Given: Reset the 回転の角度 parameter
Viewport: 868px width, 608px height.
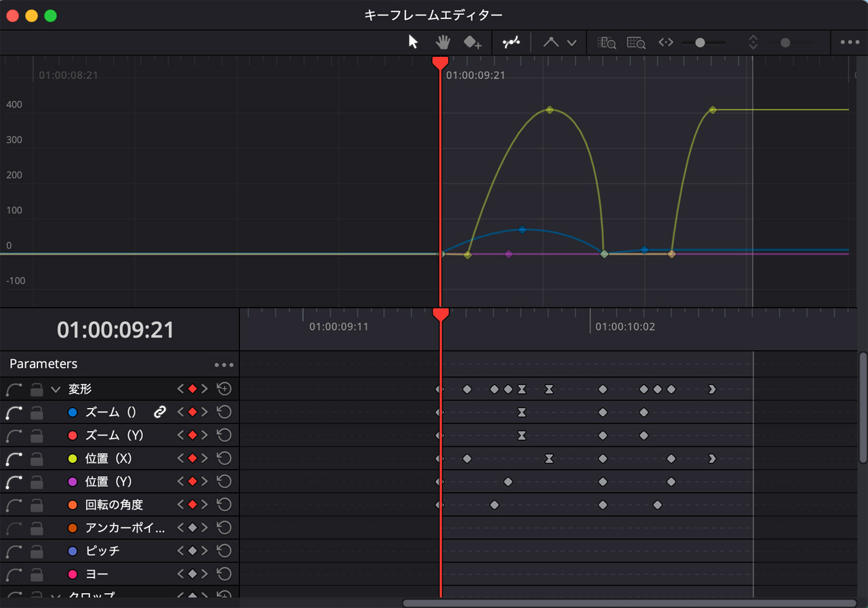Looking at the screenshot, I should pyautogui.click(x=224, y=505).
